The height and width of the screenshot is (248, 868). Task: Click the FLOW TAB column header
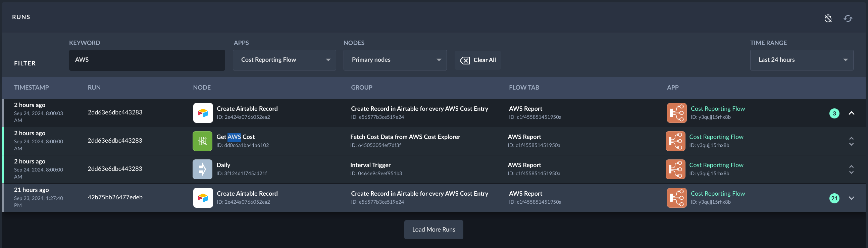click(x=524, y=88)
